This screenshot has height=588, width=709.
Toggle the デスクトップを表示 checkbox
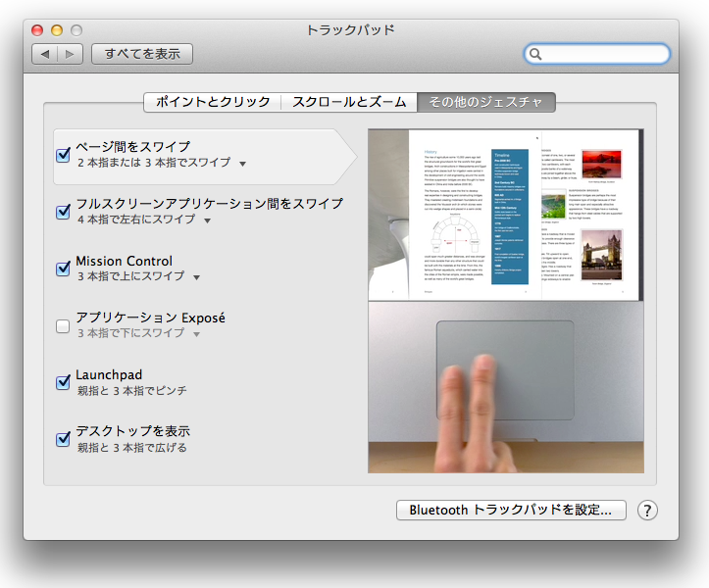64,439
